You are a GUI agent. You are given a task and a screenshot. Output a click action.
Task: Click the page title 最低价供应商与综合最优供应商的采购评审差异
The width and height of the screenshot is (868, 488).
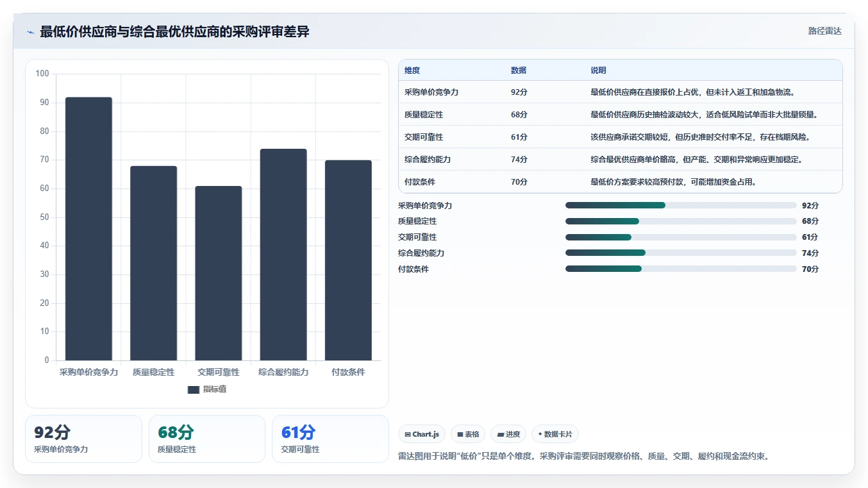coord(174,32)
